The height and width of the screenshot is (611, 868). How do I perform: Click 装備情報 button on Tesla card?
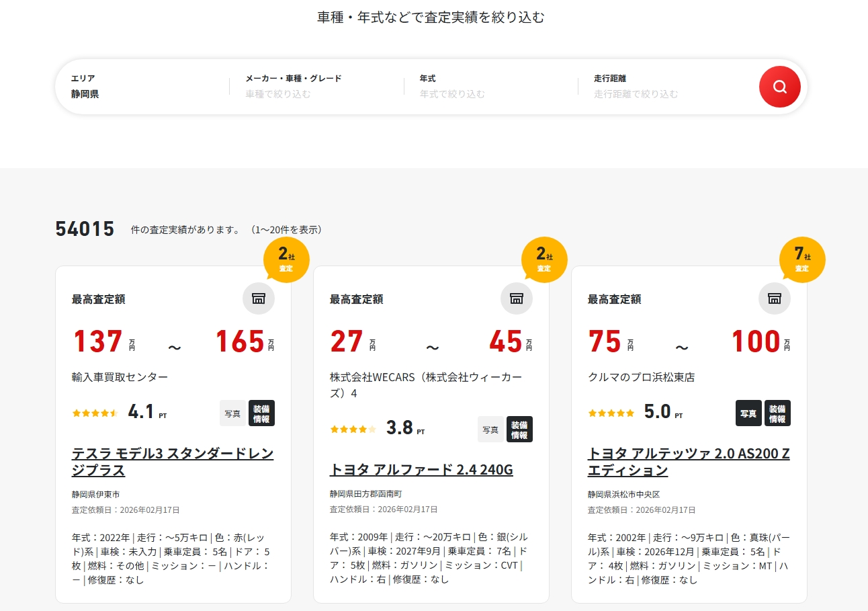tap(261, 413)
